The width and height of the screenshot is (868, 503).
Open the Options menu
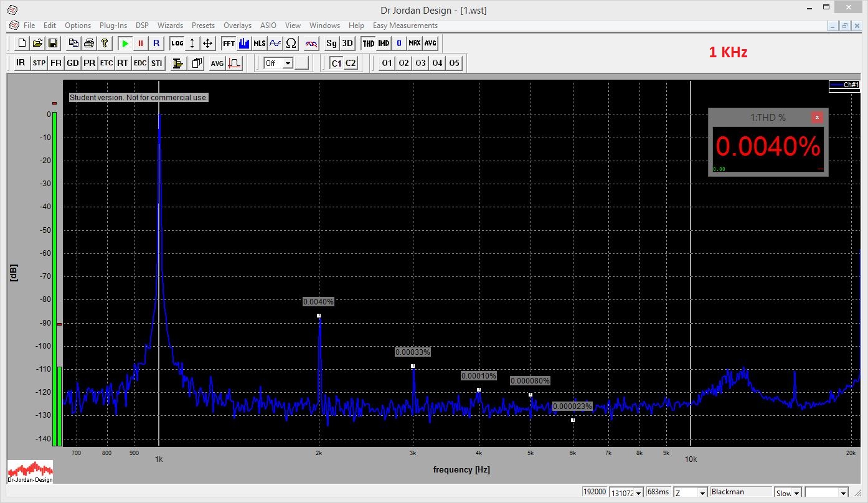78,26
